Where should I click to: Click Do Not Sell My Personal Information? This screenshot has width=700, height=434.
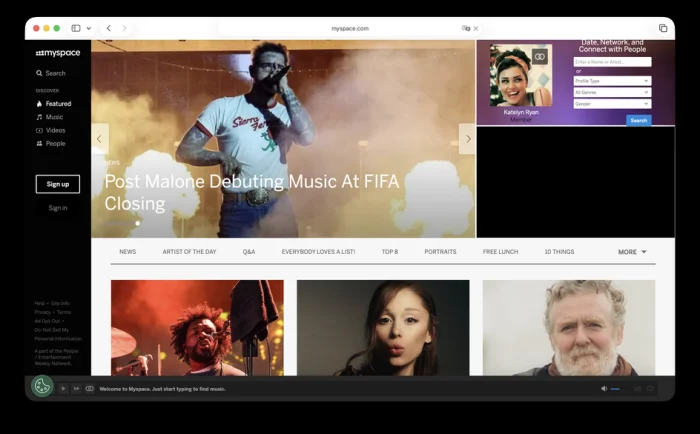pyautogui.click(x=58, y=334)
